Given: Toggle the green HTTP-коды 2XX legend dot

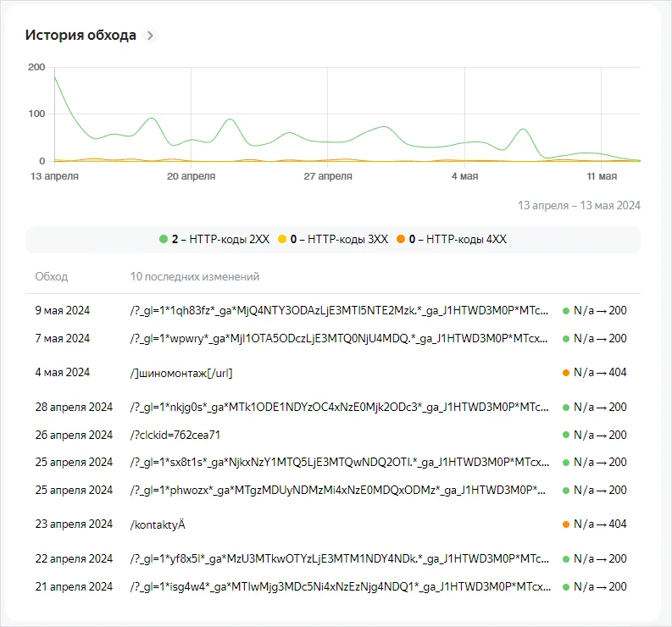Looking at the screenshot, I should (x=164, y=240).
